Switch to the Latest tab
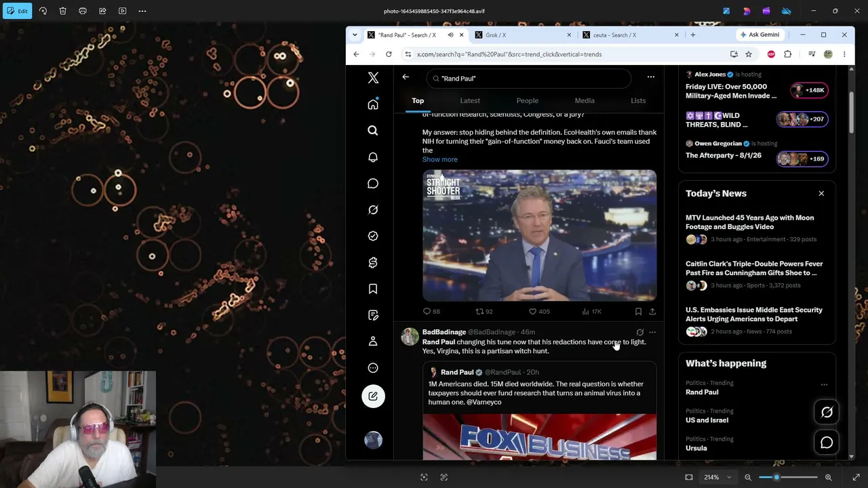The height and width of the screenshot is (488, 868). tap(470, 101)
